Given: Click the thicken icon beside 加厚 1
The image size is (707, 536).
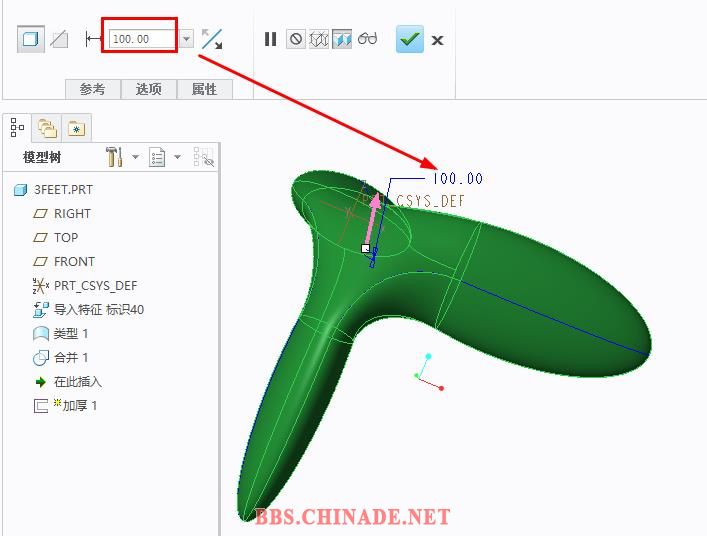Looking at the screenshot, I should tap(41, 406).
